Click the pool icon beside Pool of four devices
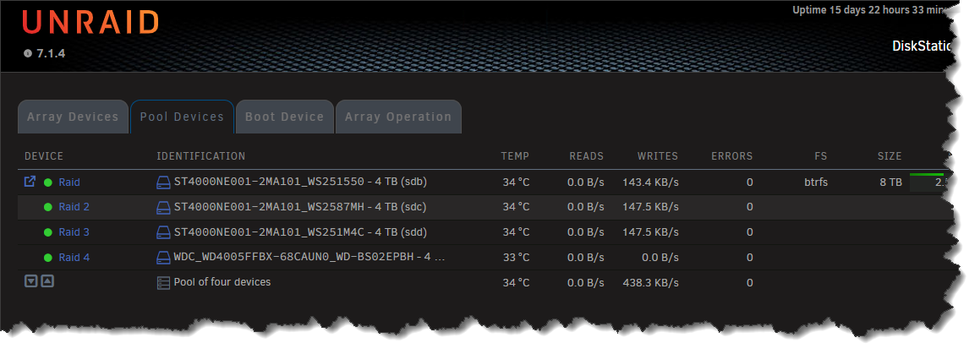The width and height of the screenshot is (980, 354). click(x=163, y=283)
